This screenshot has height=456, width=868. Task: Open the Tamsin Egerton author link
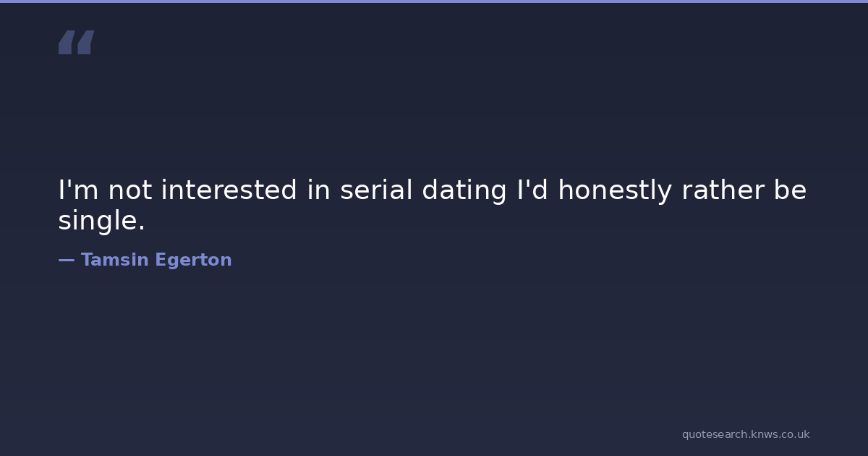(x=156, y=261)
